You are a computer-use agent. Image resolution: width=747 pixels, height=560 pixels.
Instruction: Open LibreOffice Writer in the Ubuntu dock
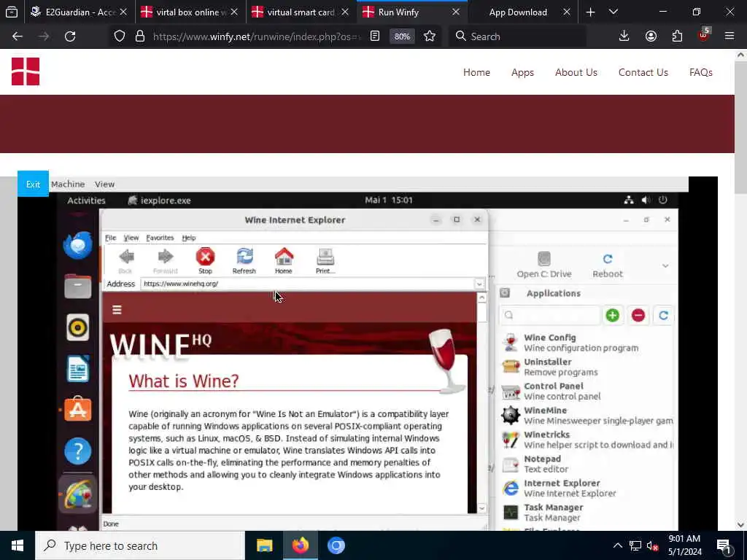pos(77,368)
